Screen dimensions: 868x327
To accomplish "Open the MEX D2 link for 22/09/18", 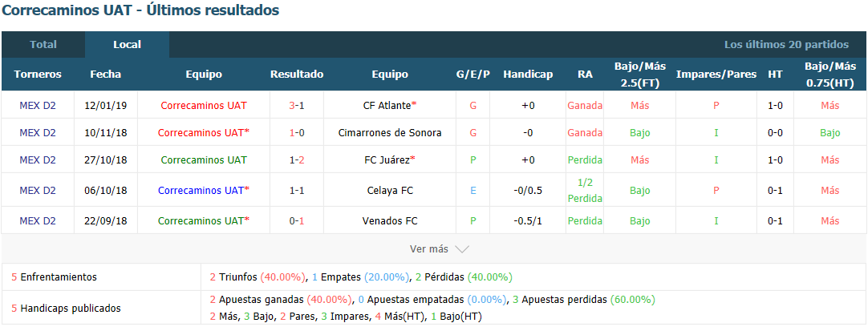I will pyautogui.click(x=38, y=220).
